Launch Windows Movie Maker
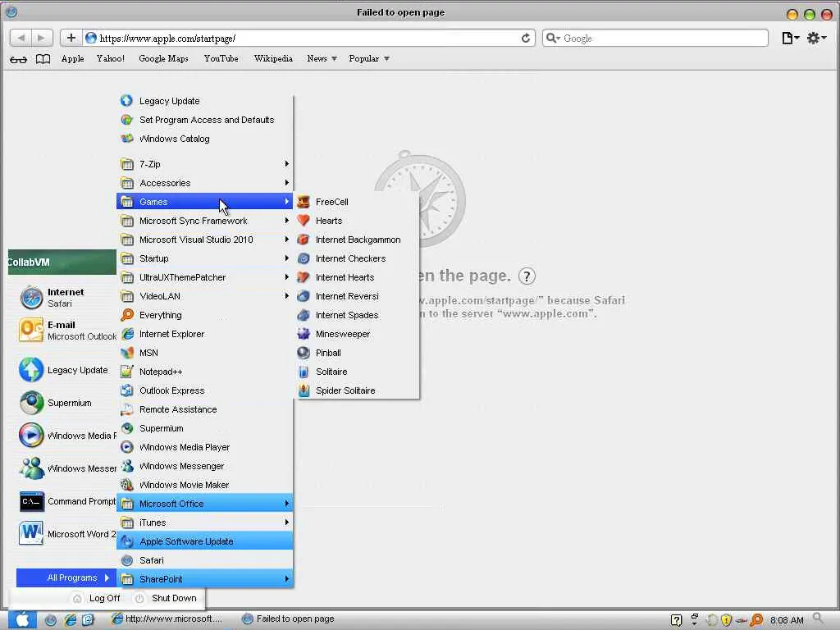 pos(204,485)
